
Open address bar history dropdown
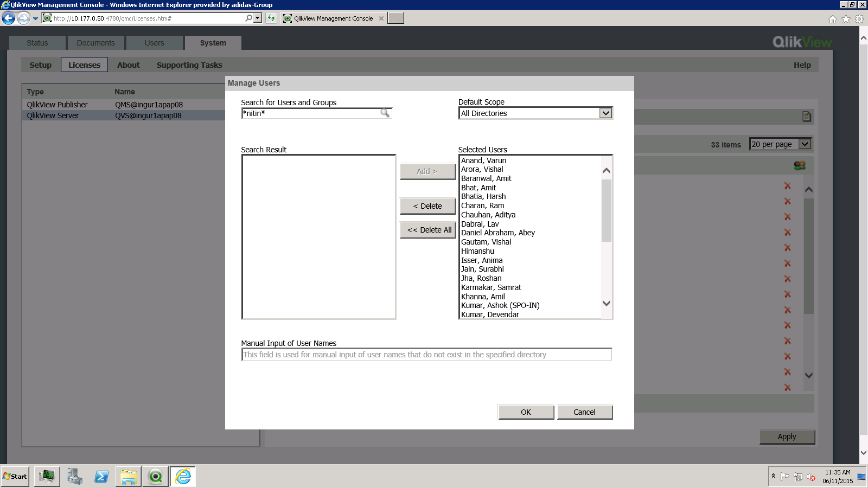pos(258,18)
